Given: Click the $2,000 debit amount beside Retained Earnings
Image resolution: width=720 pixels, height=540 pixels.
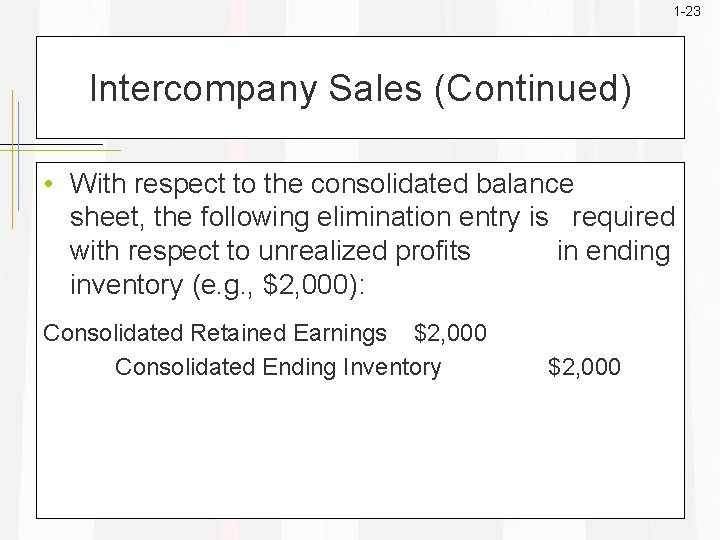Looking at the screenshot, I should [x=450, y=332].
